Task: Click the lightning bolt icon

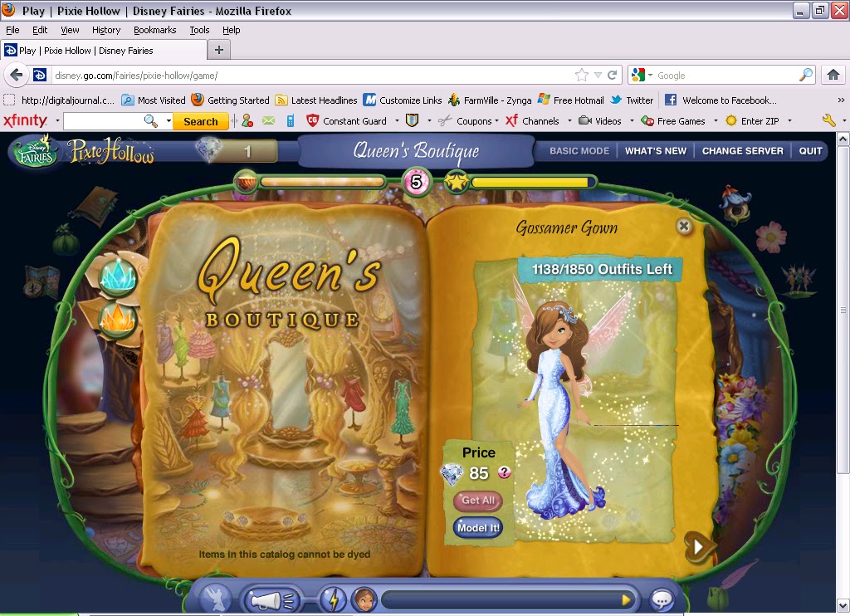Action: click(x=334, y=599)
